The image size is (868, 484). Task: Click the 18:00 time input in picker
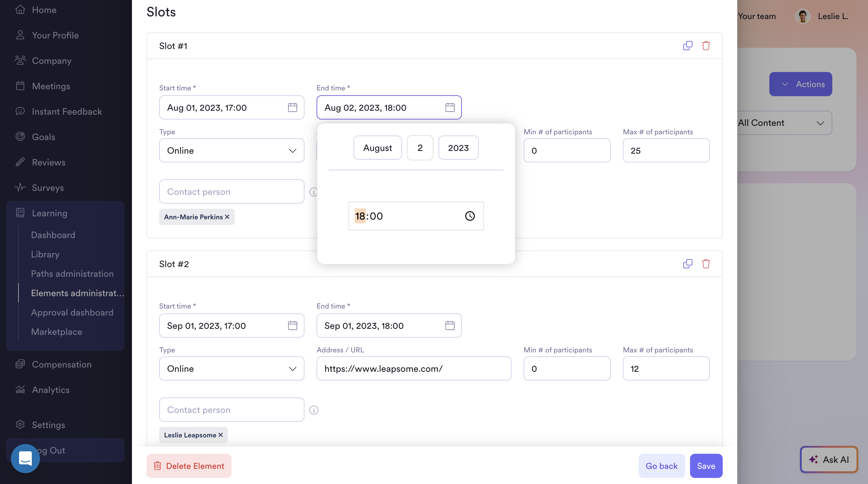pyautogui.click(x=416, y=216)
